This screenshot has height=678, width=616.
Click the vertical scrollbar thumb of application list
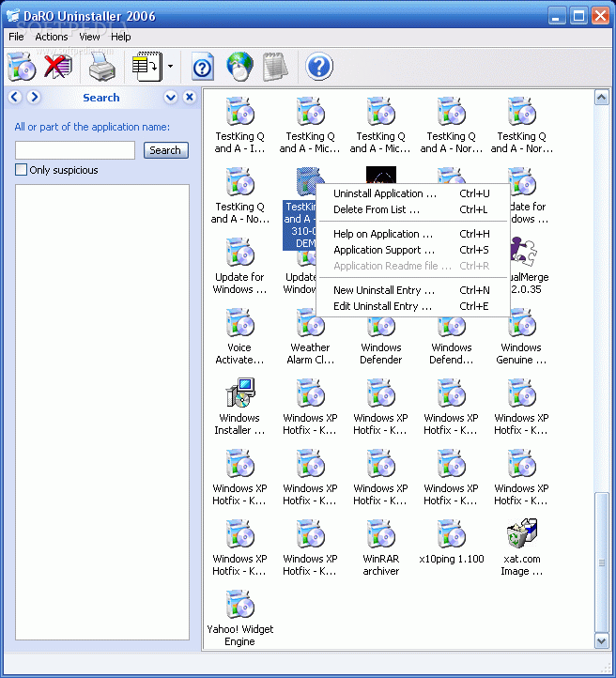601,562
